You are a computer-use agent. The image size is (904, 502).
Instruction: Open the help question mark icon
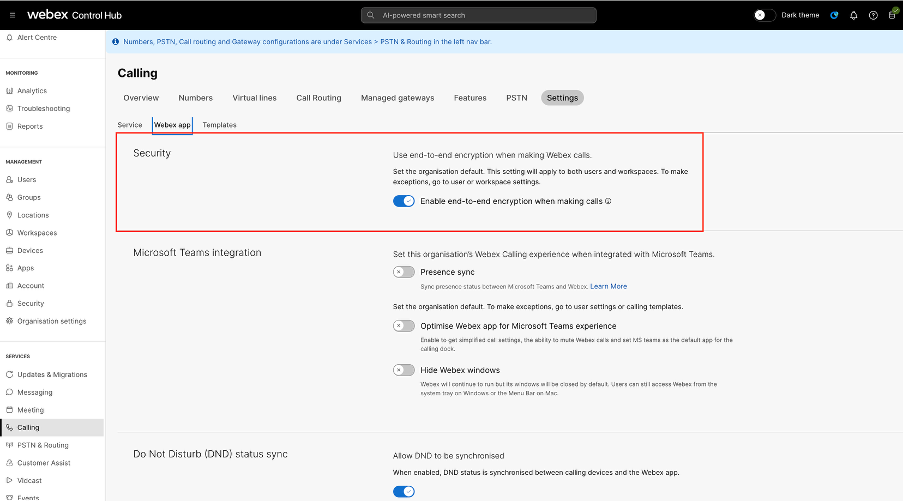(873, 16)
